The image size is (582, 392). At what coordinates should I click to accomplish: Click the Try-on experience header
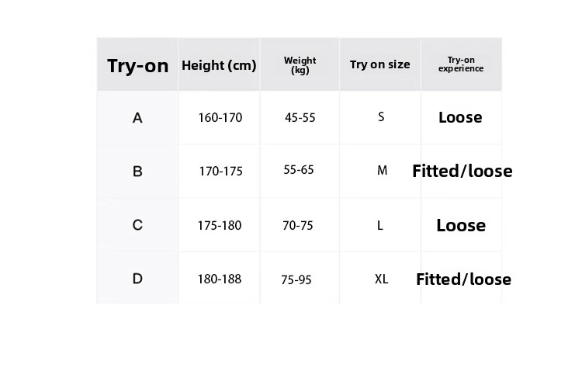(x=461, y=64)
